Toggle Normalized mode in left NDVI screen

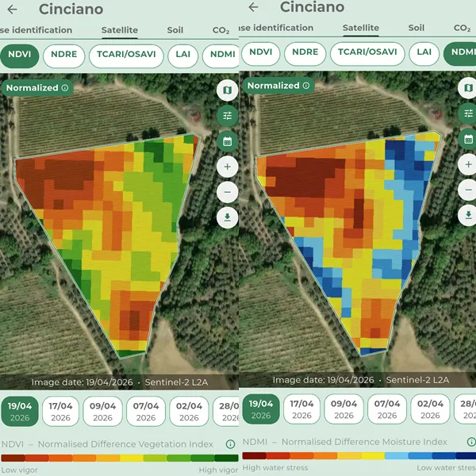tap(37, 88)
